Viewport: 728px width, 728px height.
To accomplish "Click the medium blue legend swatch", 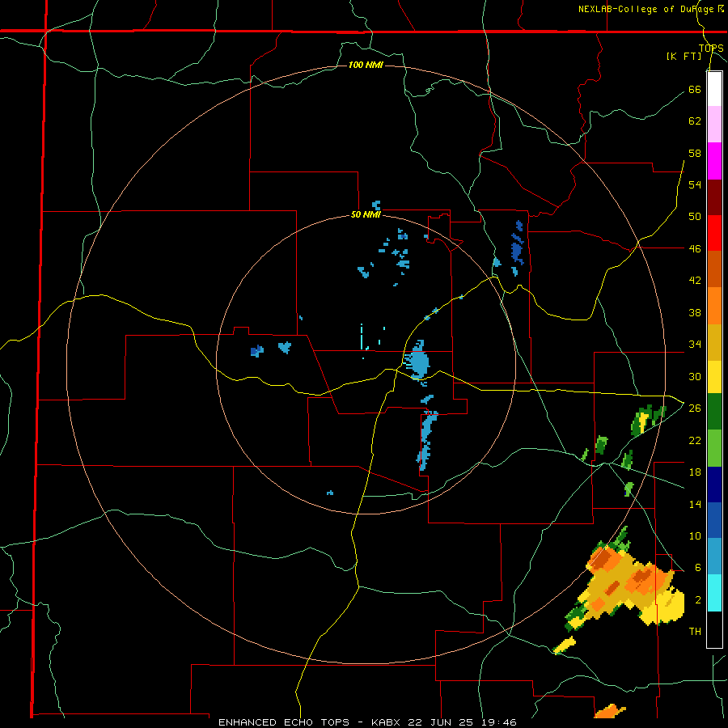I will click(714, 520).
